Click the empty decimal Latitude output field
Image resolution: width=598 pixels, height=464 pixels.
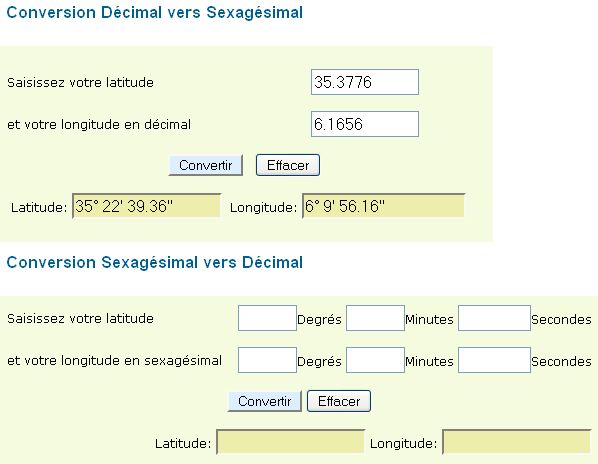click(290, 442)
